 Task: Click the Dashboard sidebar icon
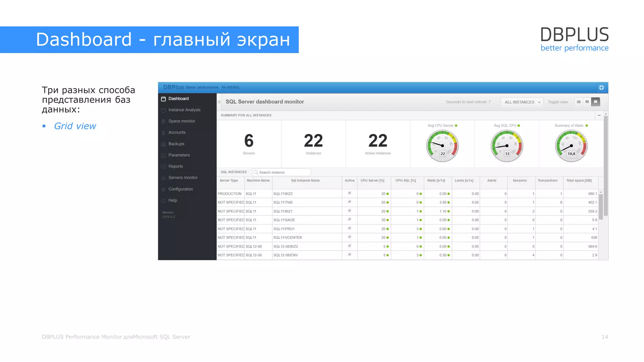[164, 99]
